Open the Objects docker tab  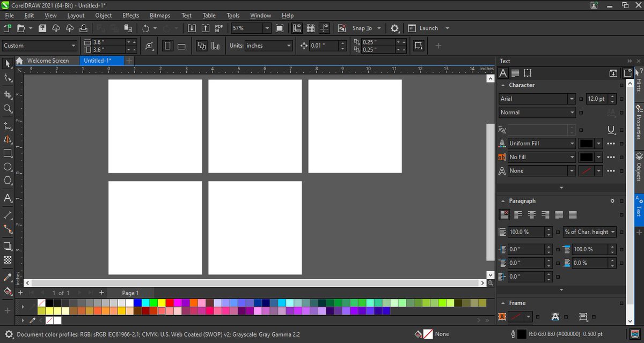pyautogui.click(x=639, y=167)
